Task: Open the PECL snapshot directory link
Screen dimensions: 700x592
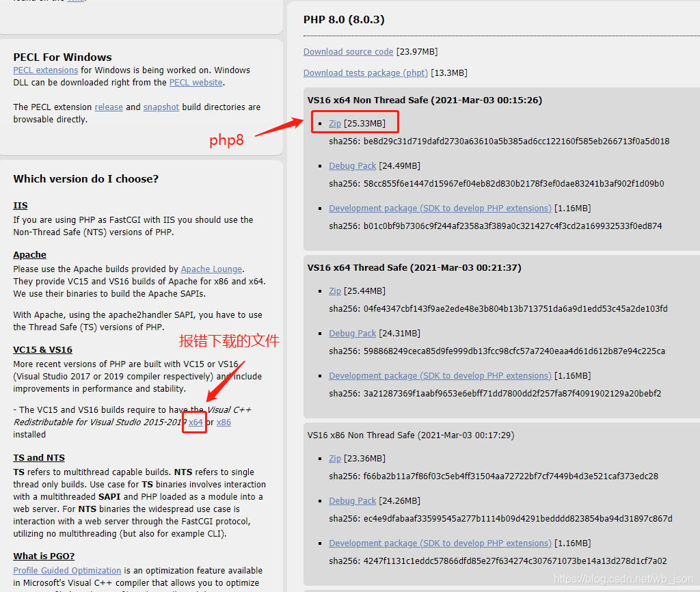Action: point(161,107)
